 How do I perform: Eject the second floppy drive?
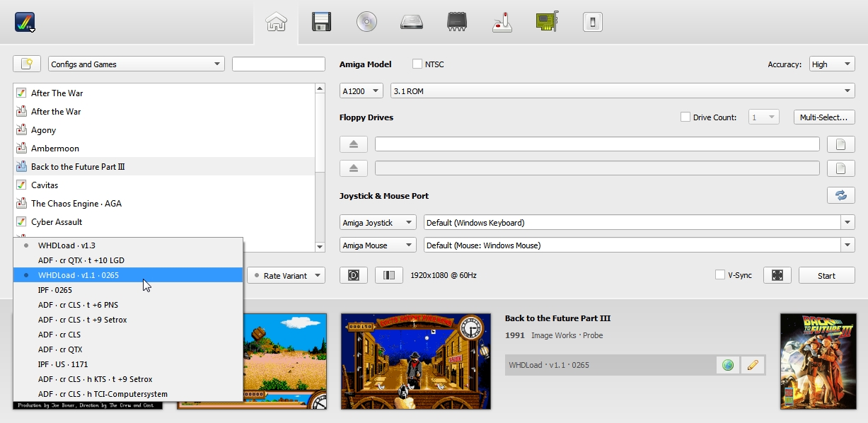(354, 168)
